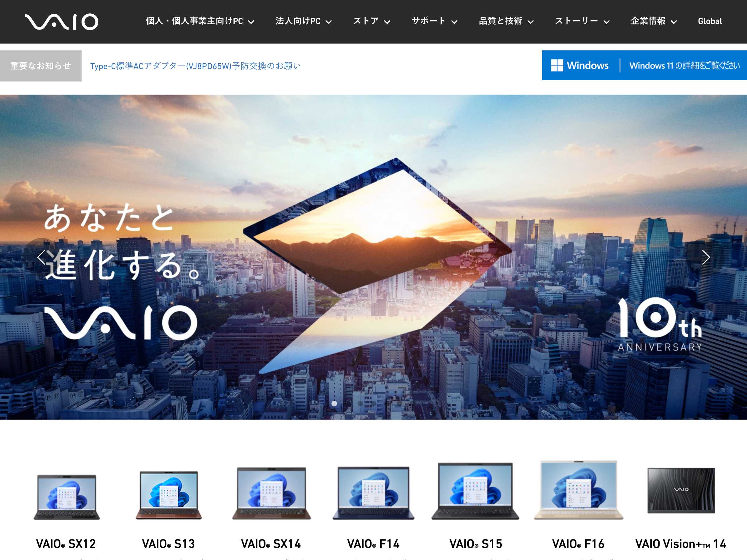Select the first highlighted carousel dot
The width and height of the screenshot is (747, 560).
point(334,404)
